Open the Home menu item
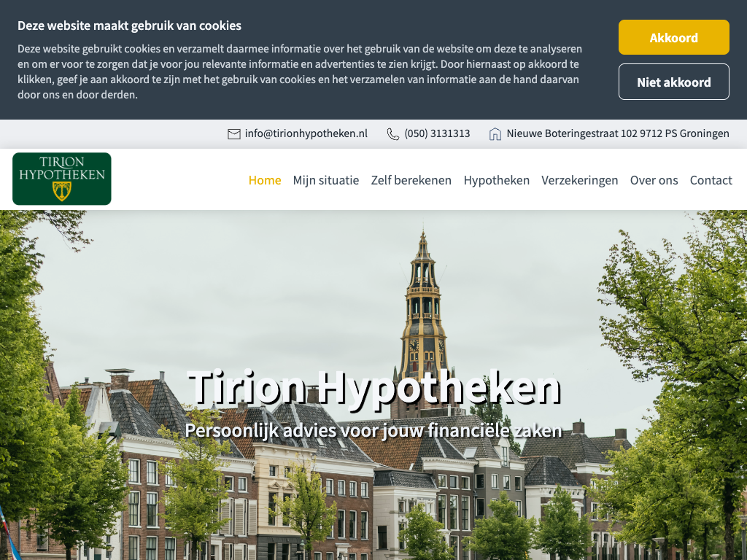The image size is (747, 560). click(x=265, y=180)
